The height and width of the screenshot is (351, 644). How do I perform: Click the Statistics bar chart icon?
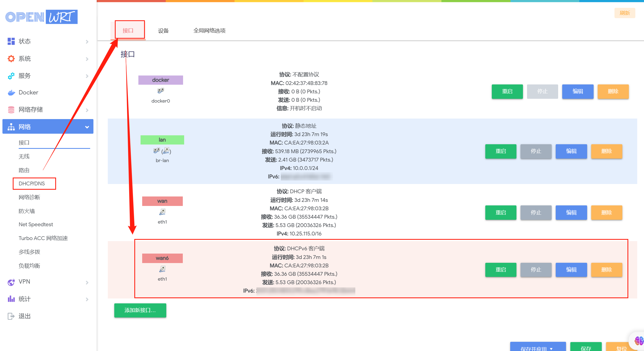click(x=11, y=299)
